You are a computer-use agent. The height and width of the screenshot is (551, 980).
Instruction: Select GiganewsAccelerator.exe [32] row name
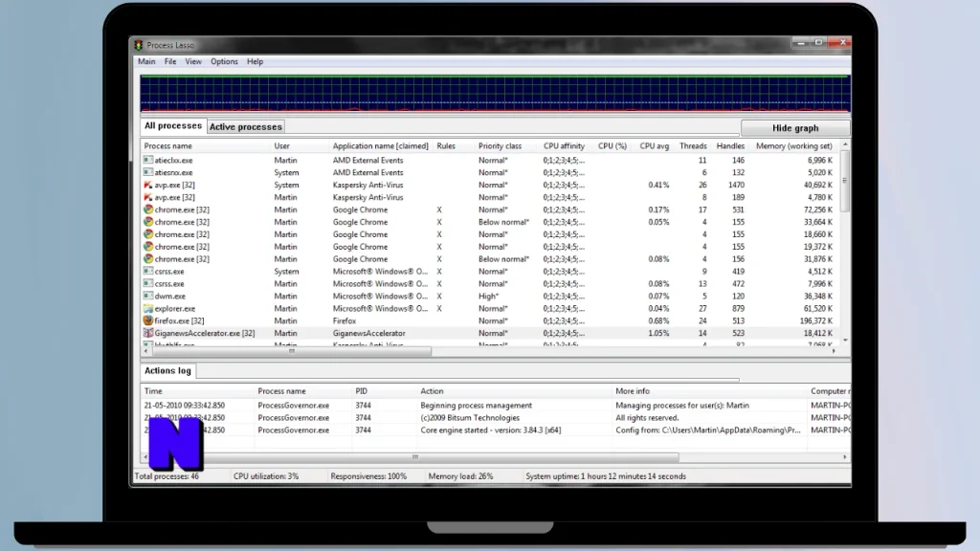tap(205, 333)
